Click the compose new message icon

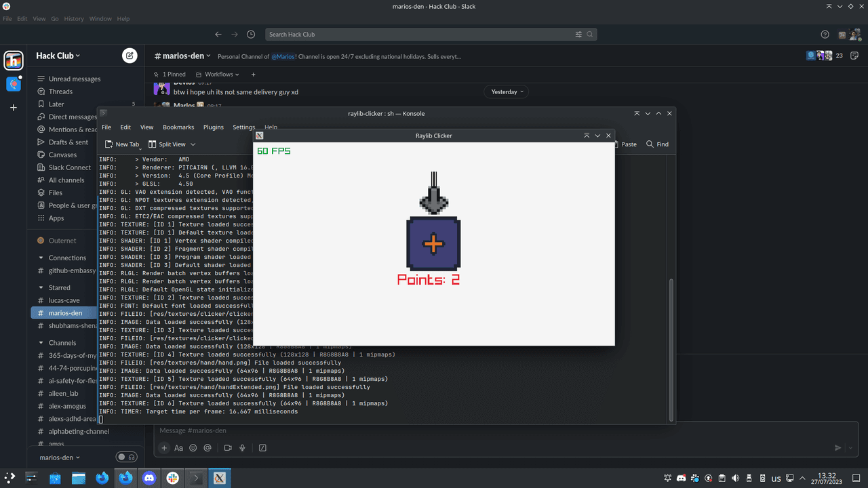click(x=130, y=56)
